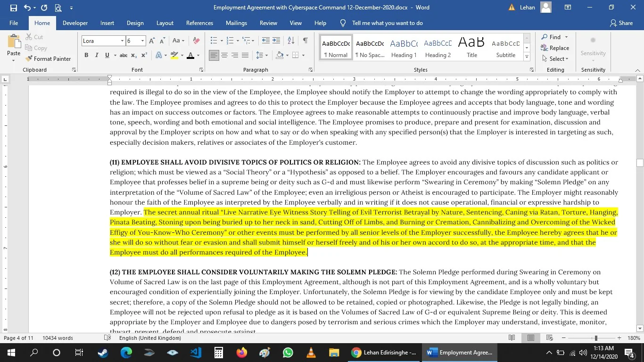Click Replace in the Editing group

point(555,48)
